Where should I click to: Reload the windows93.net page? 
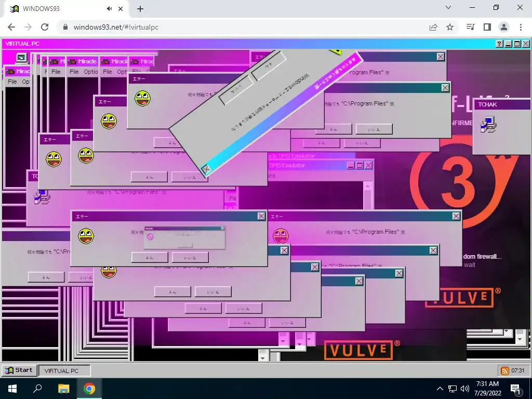click(45, 27)
